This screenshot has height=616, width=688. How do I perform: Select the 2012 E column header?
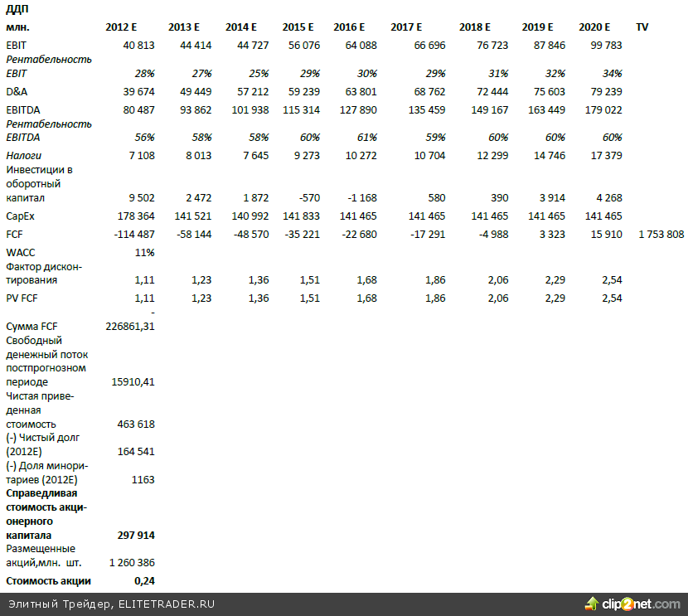tap(125, 27)
